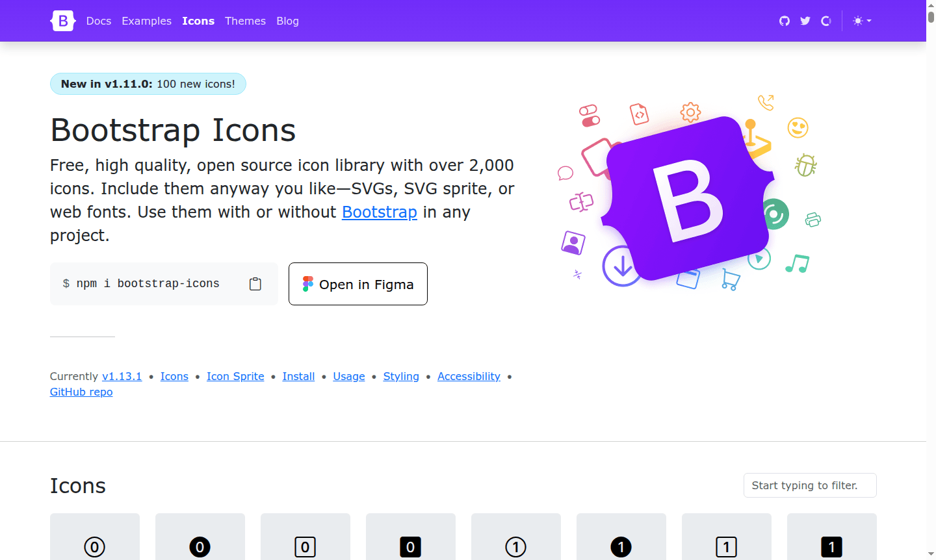Image resolution: width=936 pixels, height=560 pixels.
Task: Click the filter icons input field
Action: [810, 485]
